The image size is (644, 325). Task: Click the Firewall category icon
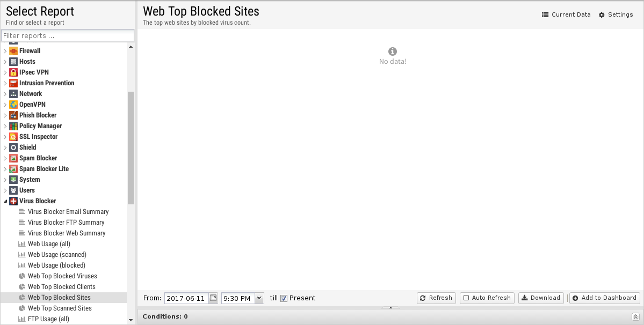[13, 51]
